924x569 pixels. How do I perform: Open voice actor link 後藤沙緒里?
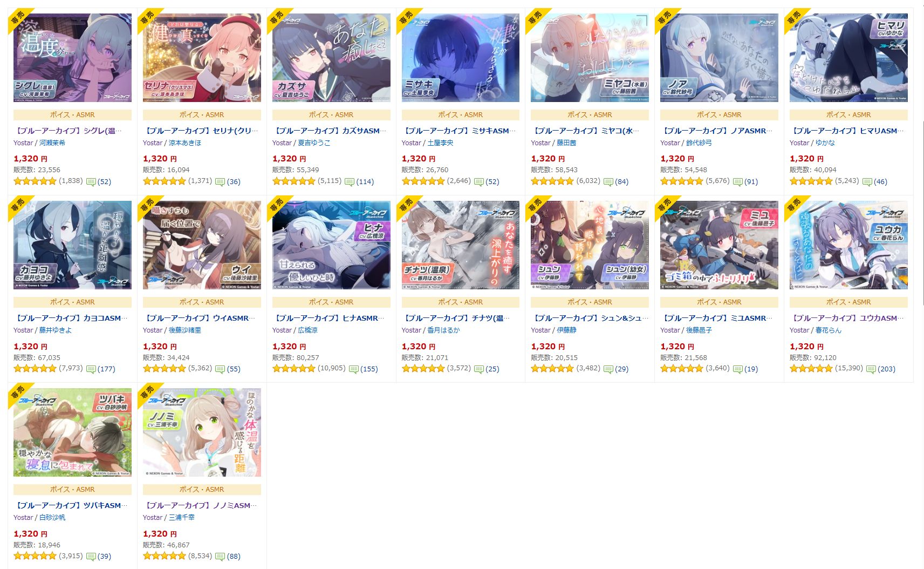coord(185,330)
